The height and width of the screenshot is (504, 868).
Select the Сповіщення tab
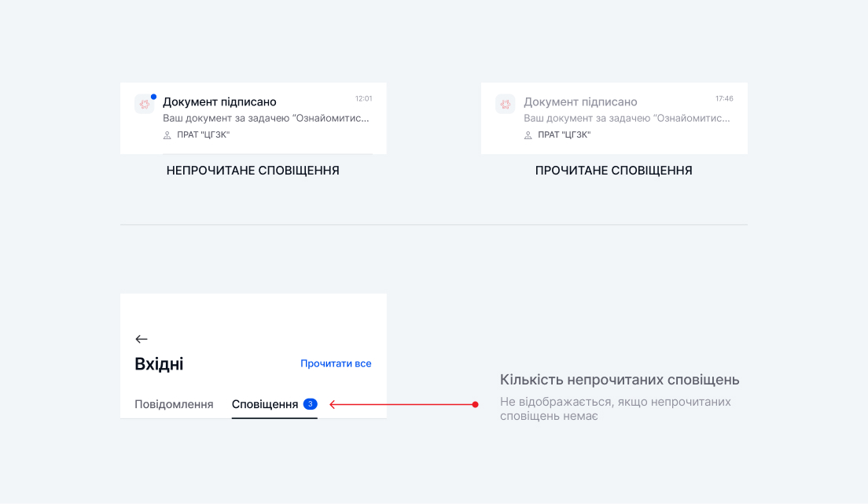click(265, 404)
